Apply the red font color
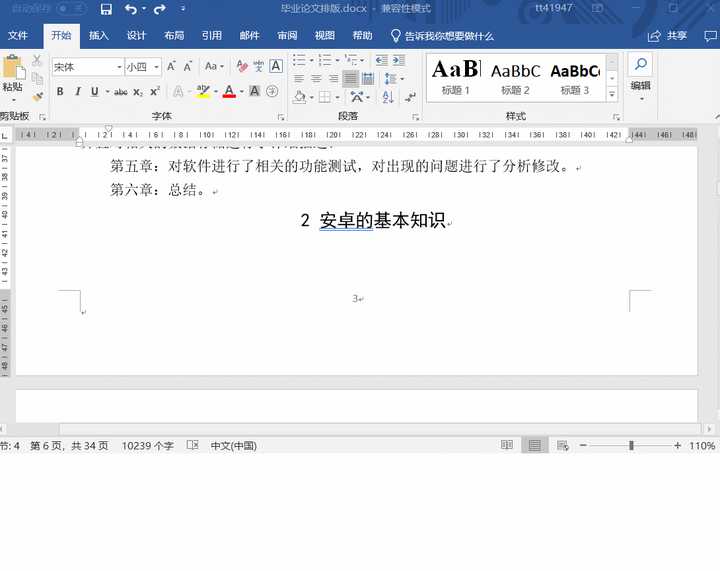720x571 pixels. pyautogui.click(x=229, y=91)
